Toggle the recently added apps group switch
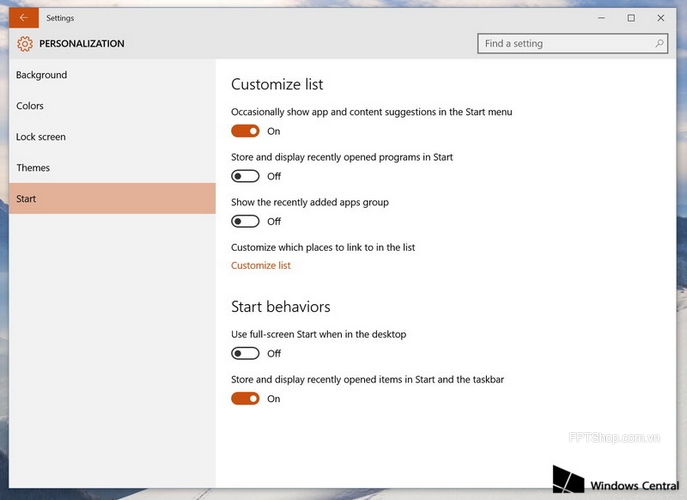Image resolution: width=687 pixels, height=500 pixels. tap(245, 221)
